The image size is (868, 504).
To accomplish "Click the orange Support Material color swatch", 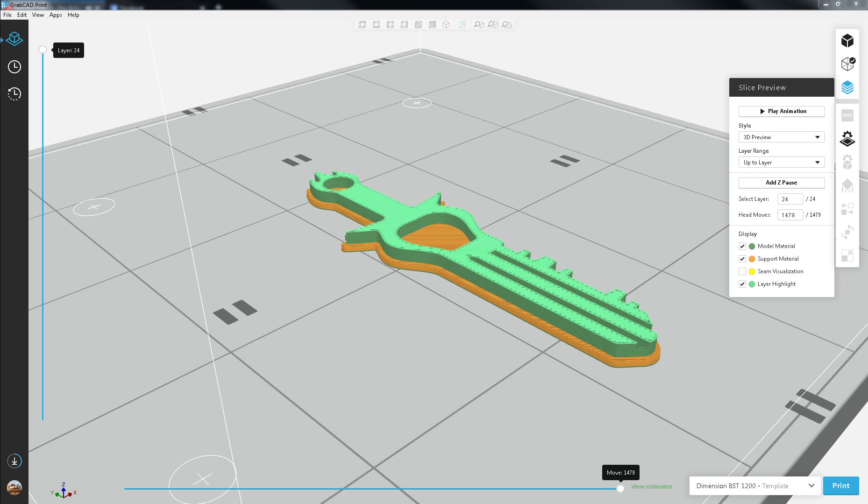I will tap(752, 259).
